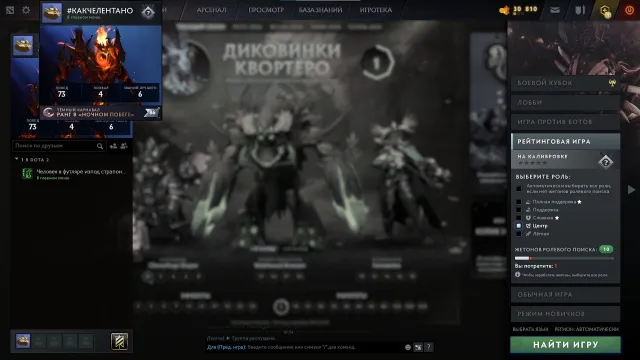Click the green role token count badge

pyautogui.click(x=606, y=249)
